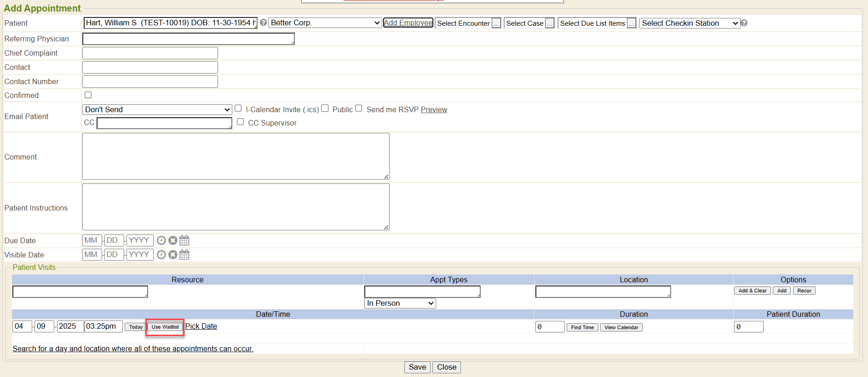Click help icon next to Select Checkin Station
The image size is (868, 377).
coord(744,23)
